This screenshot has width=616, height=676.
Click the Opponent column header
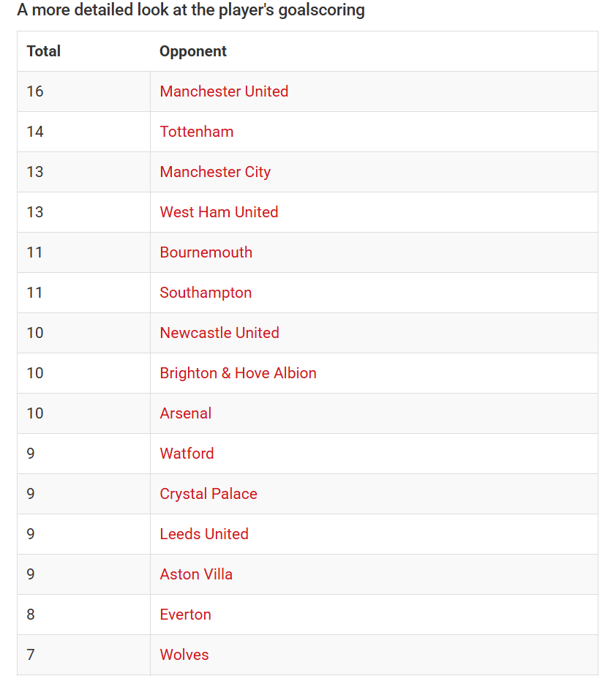click(193, 51)
